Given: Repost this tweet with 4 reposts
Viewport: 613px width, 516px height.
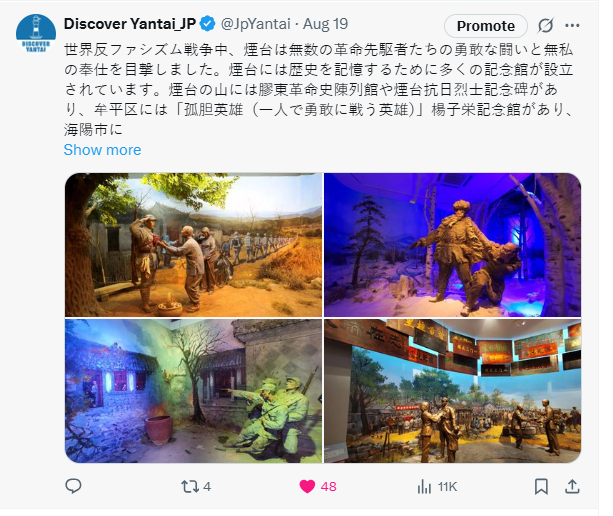Looking at the screenshot, I should point(196,486).
